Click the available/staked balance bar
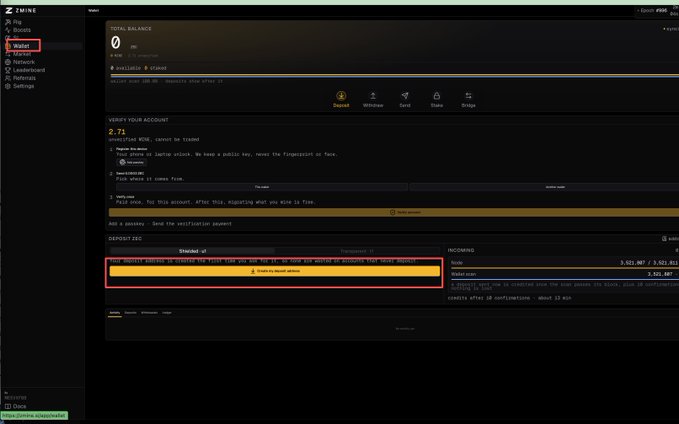679x424 pixels. [394, 76]
